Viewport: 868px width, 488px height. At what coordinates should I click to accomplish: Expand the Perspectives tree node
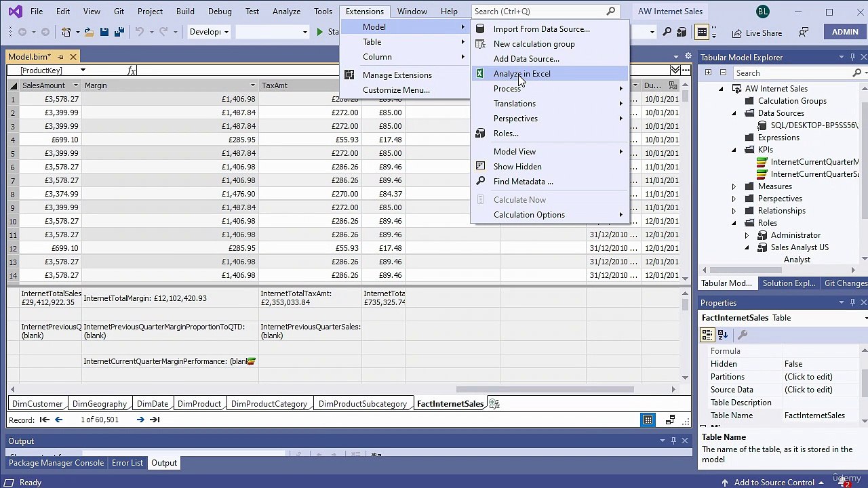734,199
